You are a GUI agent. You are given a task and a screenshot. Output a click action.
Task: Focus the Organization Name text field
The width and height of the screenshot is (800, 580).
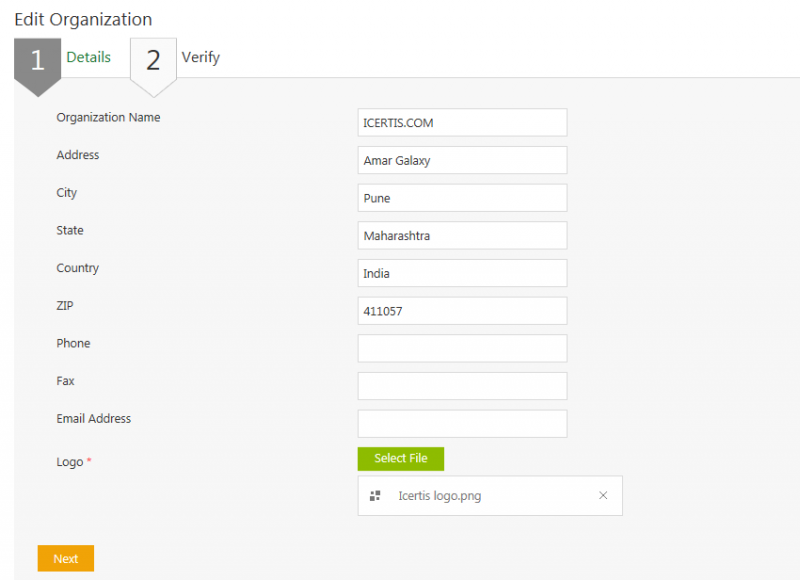point(462,123)
